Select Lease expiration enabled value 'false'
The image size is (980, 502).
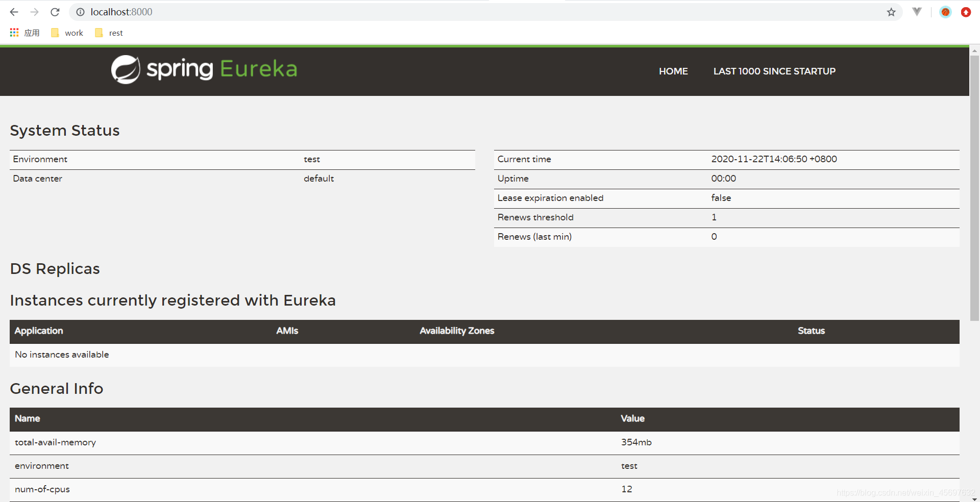tap(721, 198)
